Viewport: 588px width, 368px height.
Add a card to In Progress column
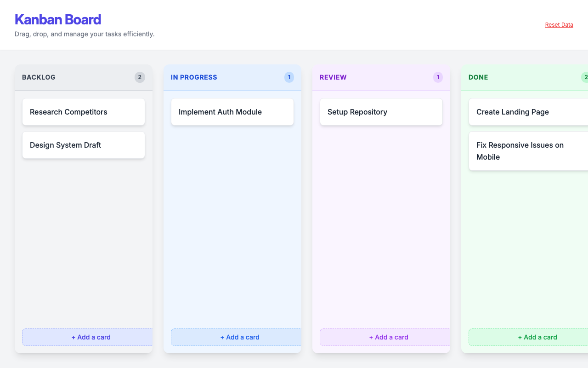click(x=237, y=337)
